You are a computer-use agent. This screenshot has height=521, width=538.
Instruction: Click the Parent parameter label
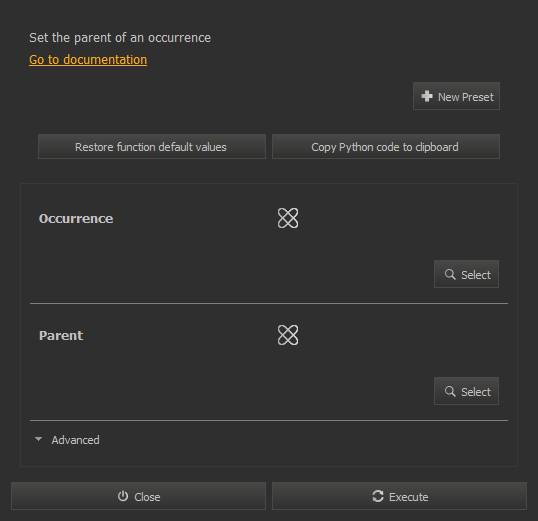[x=61, y=336]
